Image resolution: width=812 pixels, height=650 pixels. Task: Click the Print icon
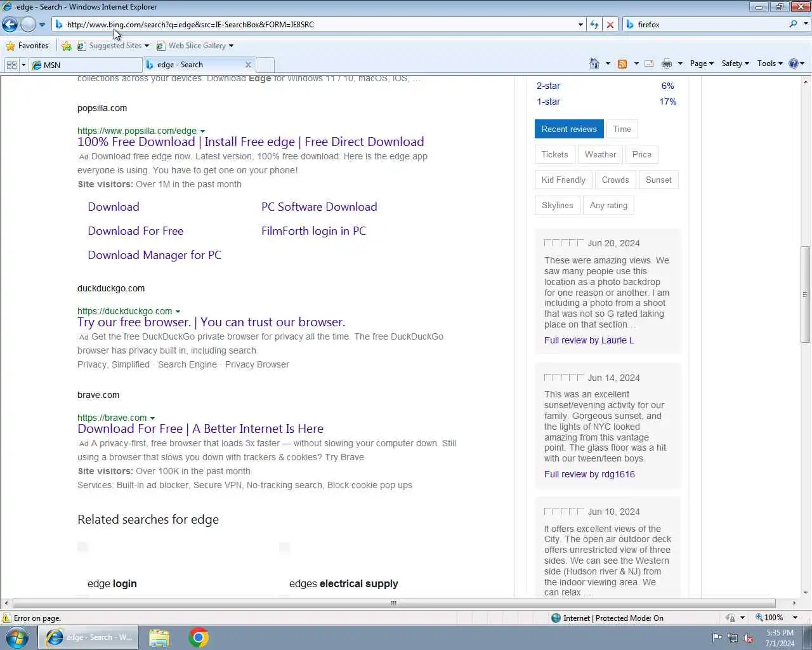coord(667,63)
